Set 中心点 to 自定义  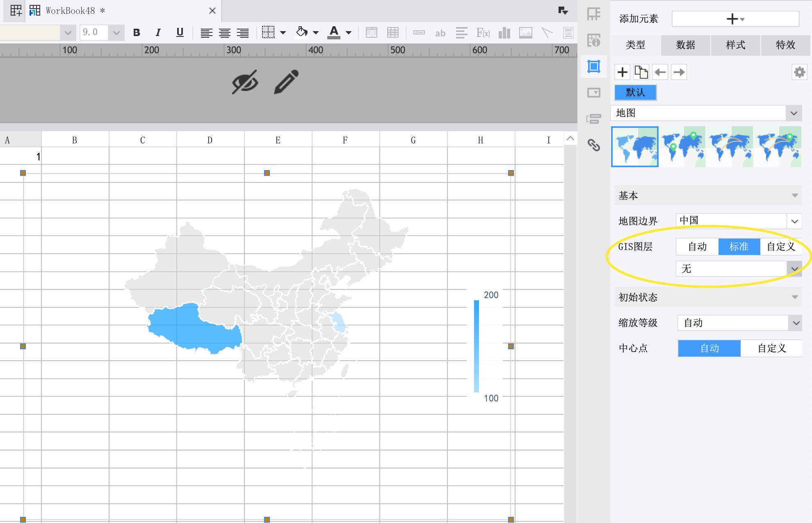coord(771,348)
